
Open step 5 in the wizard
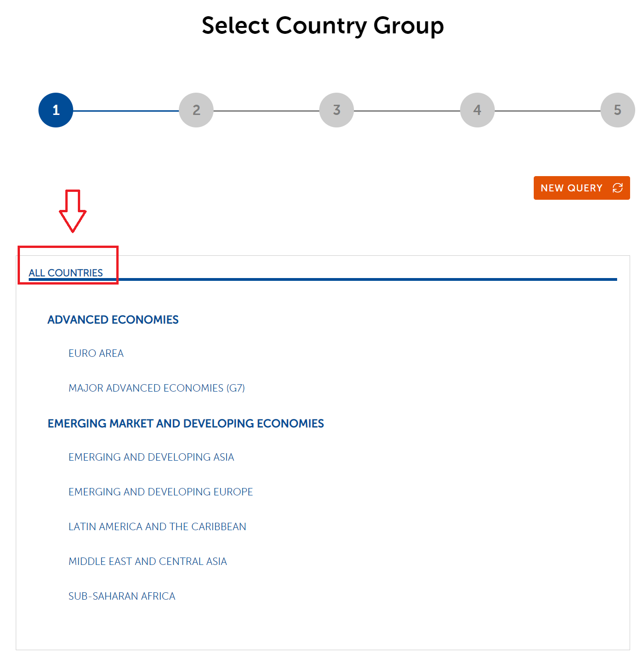click(x=617, y=110)
